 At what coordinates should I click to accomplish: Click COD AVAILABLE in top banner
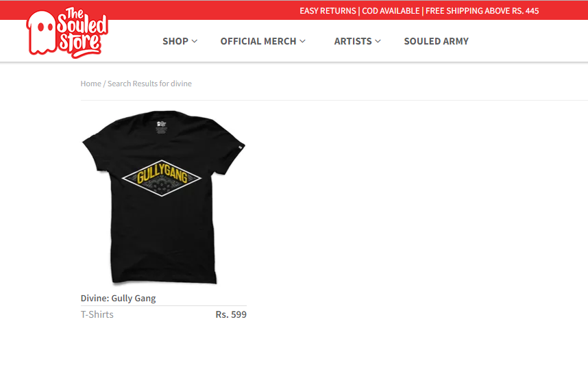coord(391,11)
